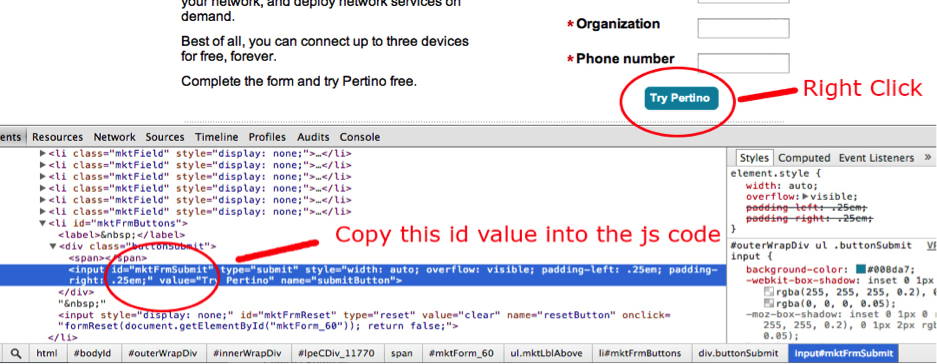
Task: Switch to the Computed styles tab
Action: point(804,158)
